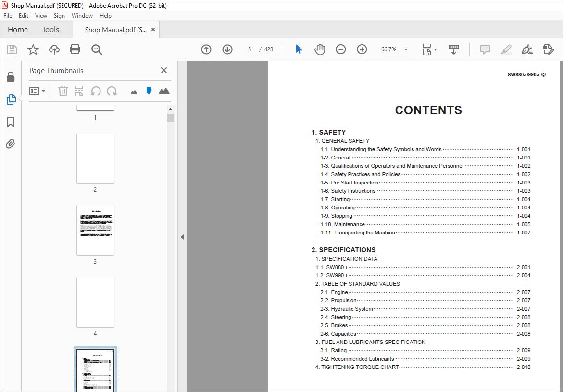
Task: Select the hand pan tool
Action: [320, 49]
